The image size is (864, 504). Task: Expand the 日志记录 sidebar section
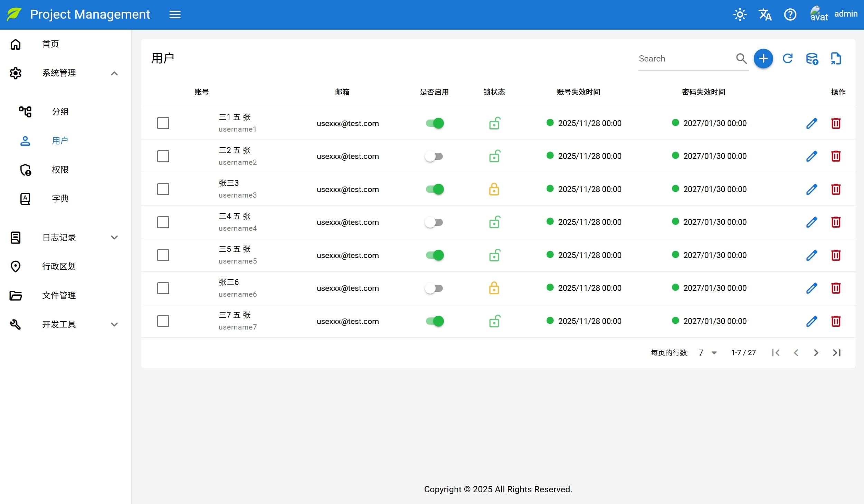tap(114, 237)
